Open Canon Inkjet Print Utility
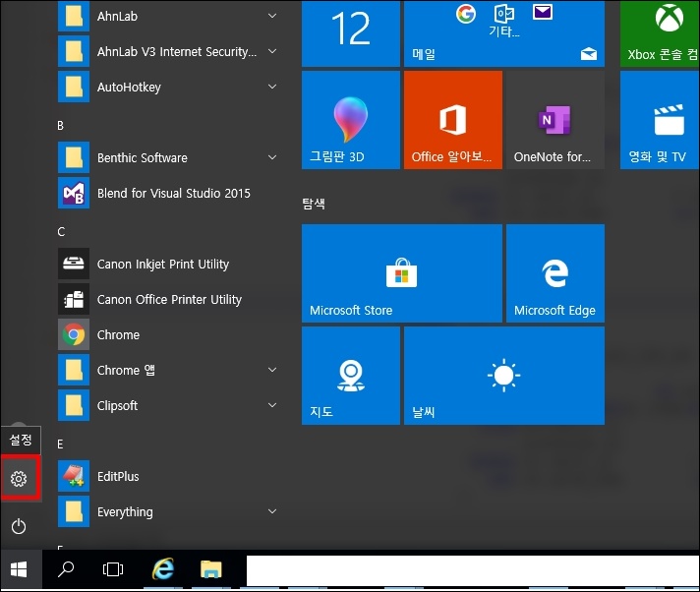The width and height of the screenshot is (700, 592). [x=170, y=264]
